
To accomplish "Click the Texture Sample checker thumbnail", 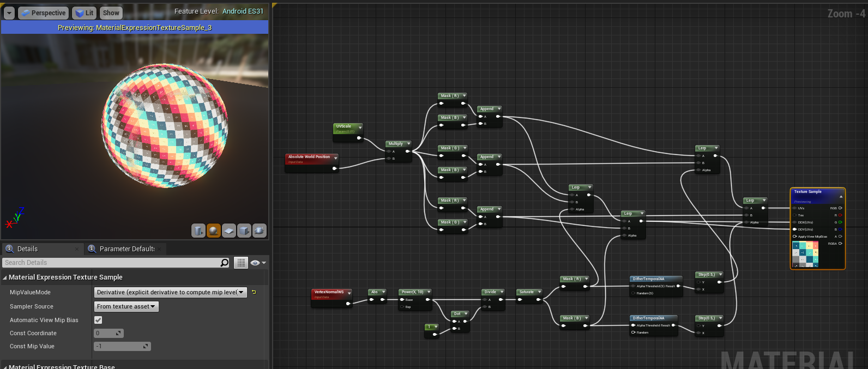I will pyautogui.click(x=805, y=254).
